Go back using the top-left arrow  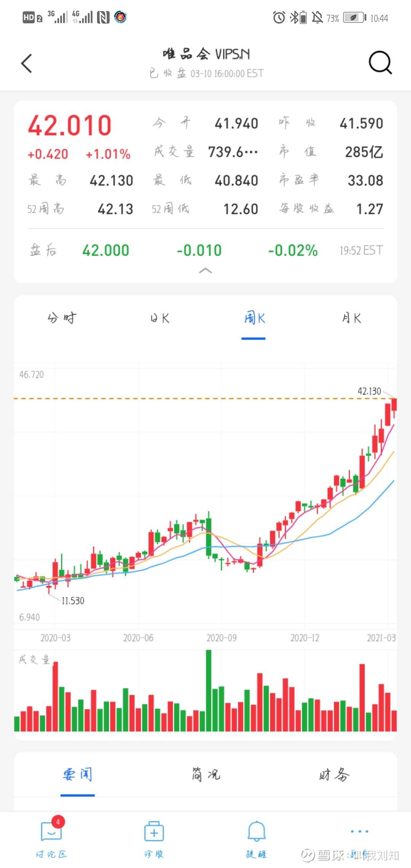point(27,63)
